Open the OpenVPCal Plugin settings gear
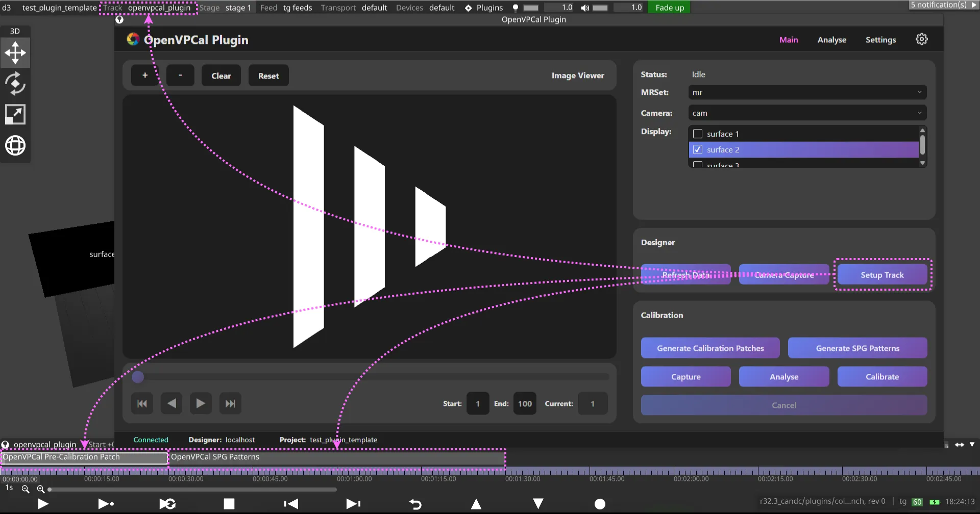 point(921,39)
